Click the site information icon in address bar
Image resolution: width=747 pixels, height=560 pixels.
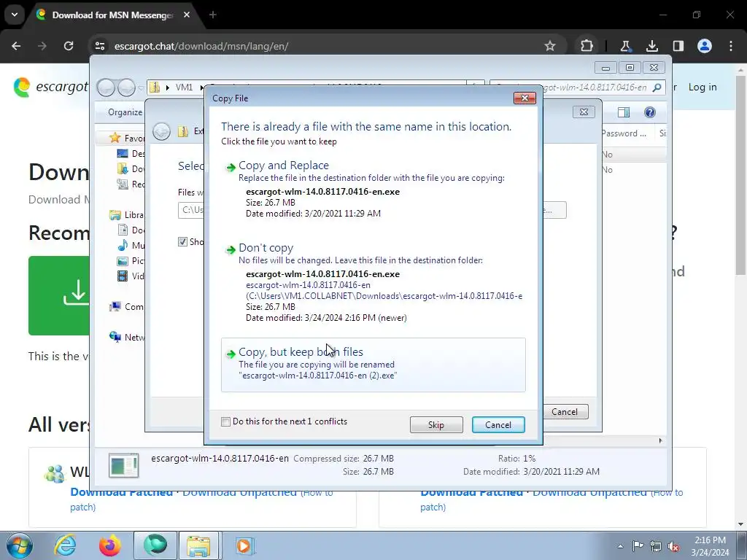click(x=99, y=46)
